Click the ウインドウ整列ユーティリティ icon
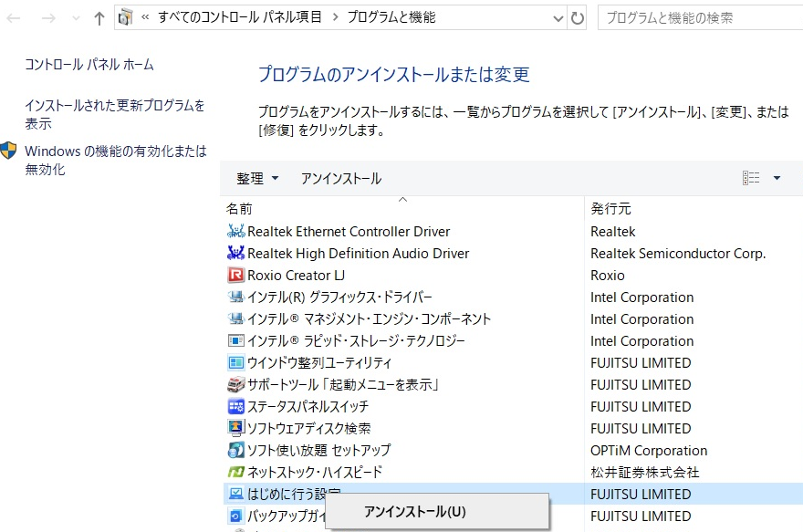Viewport: 803px width, 532px height. 235,362
